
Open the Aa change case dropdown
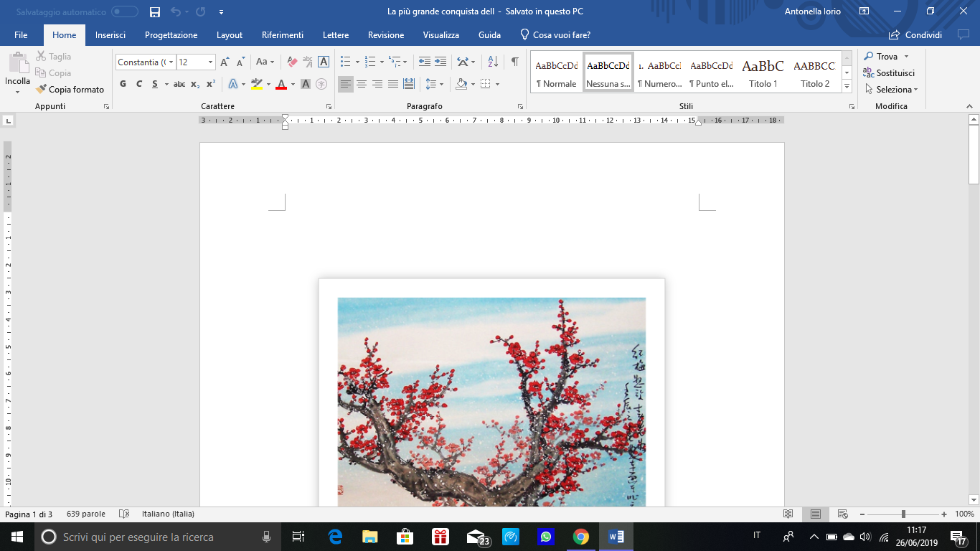click(x=265, y=62)
